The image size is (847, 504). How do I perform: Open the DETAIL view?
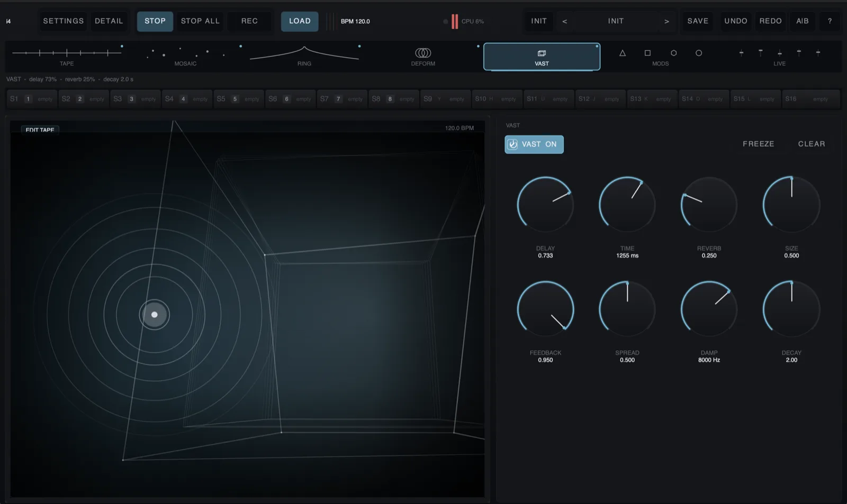pos(109,21)
